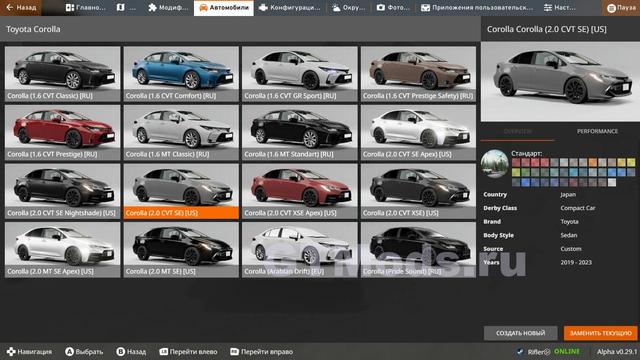Select the Автомобили tab
This screenshot has width=640, height=360.
224,8
